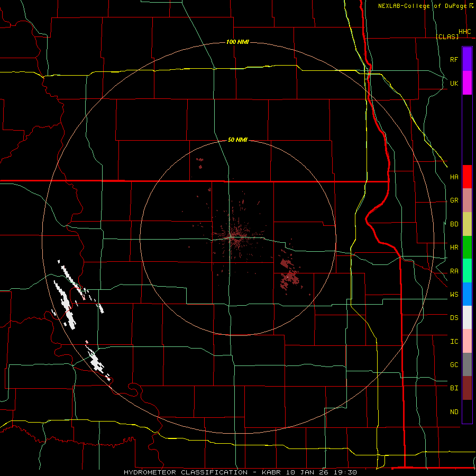Pick the salmon pink GR legend swatch

467,200
